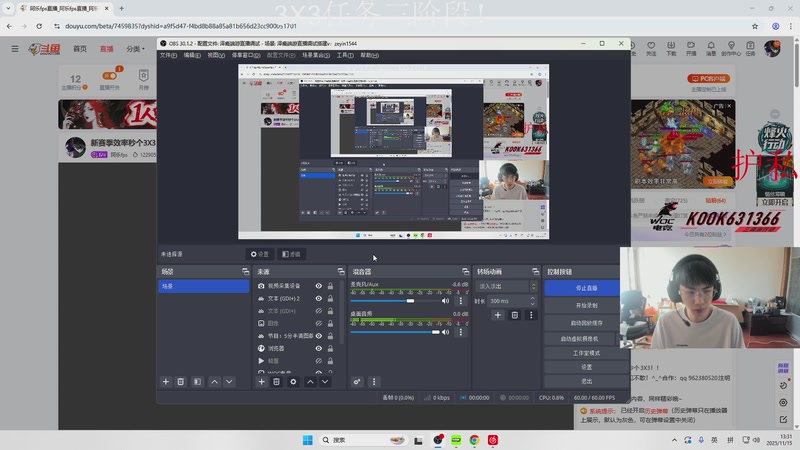Move source down in 来源 panel

click(325, 382)
